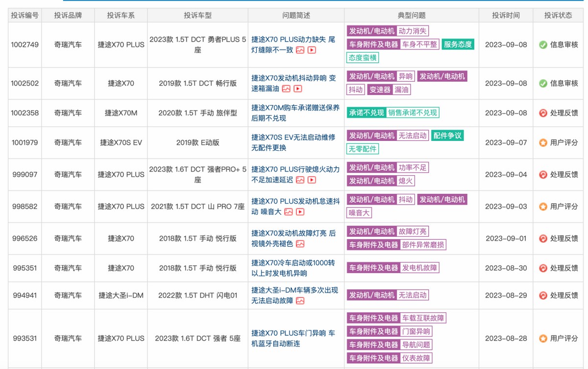The image size is (588, 369).
Task: Click the '功率不足' issue tag
Action: (x=413, y=168)
